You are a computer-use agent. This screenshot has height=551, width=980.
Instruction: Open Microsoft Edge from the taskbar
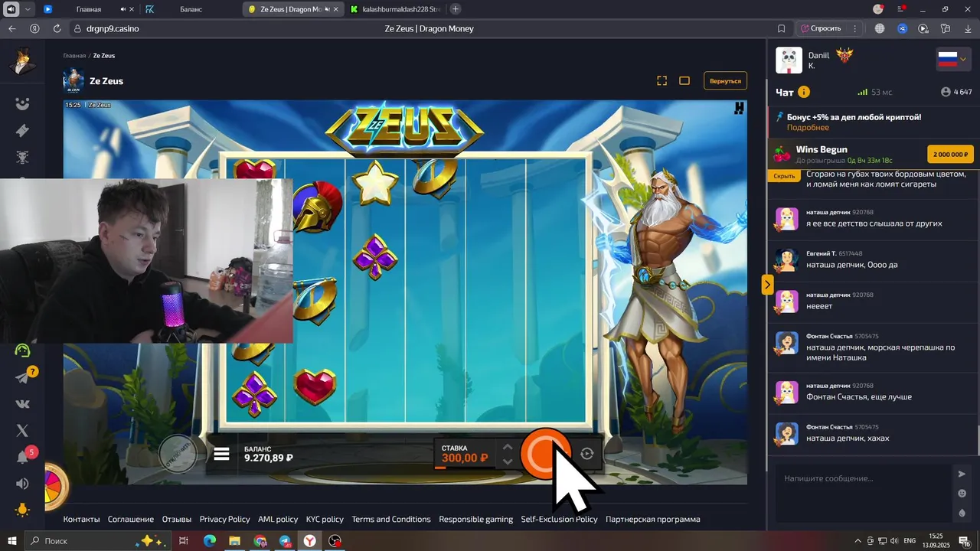[209, 541]
